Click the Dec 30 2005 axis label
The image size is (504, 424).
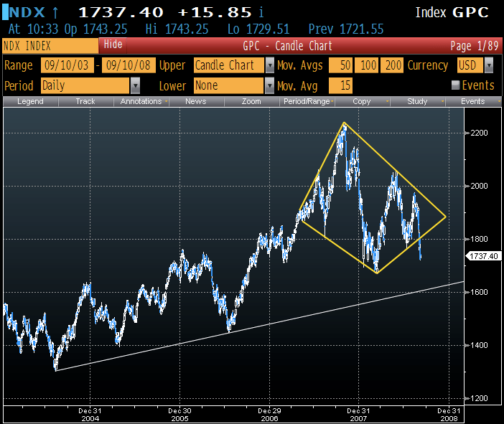(179, 415)
